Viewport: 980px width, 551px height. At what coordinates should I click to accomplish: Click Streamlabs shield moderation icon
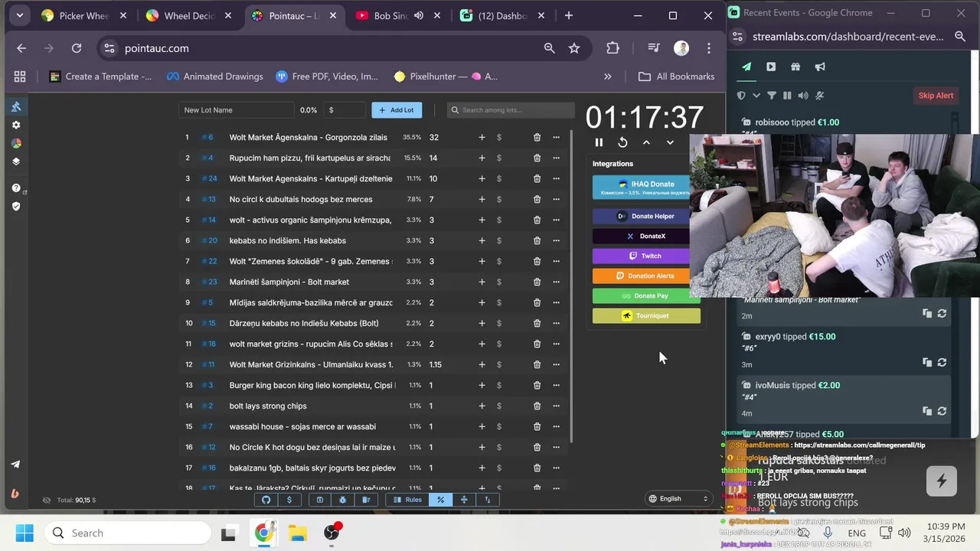(x=741, y=96)
